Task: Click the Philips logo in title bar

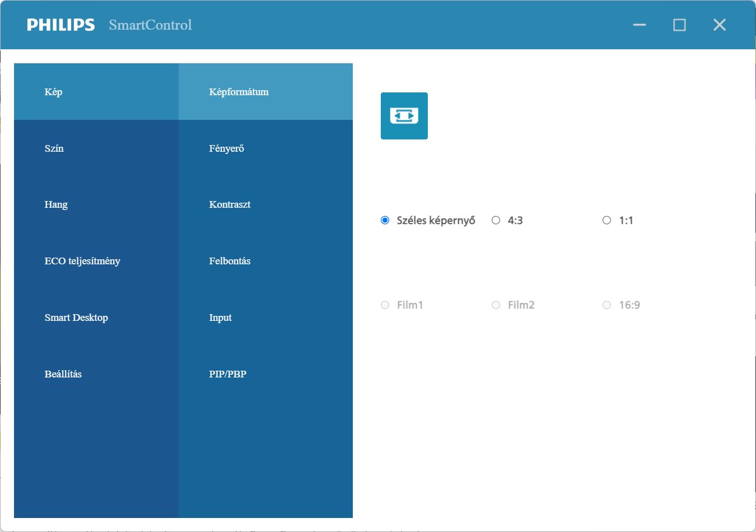Action: (61, 25)
